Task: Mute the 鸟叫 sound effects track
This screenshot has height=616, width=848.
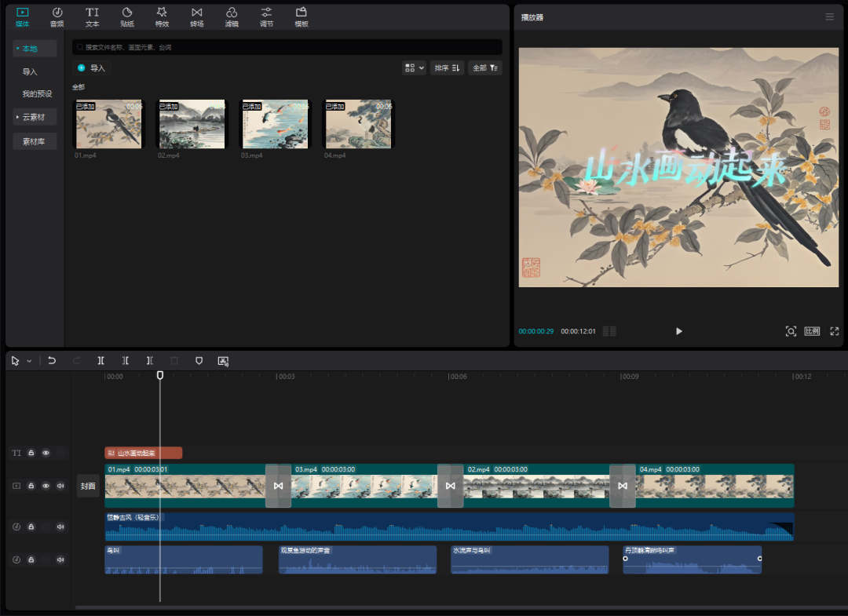Action: click(x=60, y=560)
